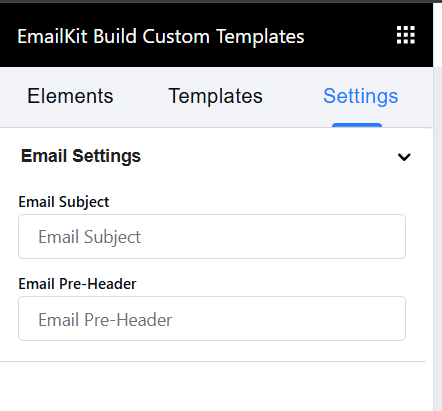The height and width of the screenshot is (411, 442).
Task: Click the blue underline beneath Settings
Action: pyautogui.click(x=357, y=125)
